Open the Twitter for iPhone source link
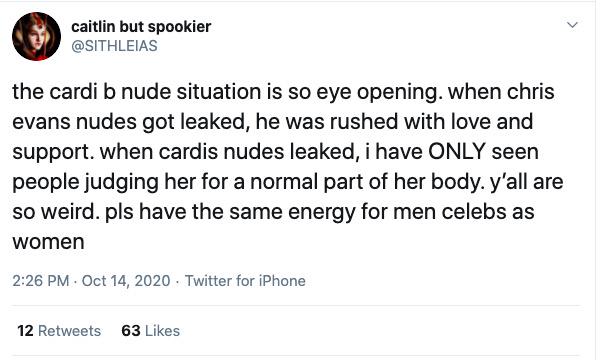Screen dimensions: 600x360 245,281
